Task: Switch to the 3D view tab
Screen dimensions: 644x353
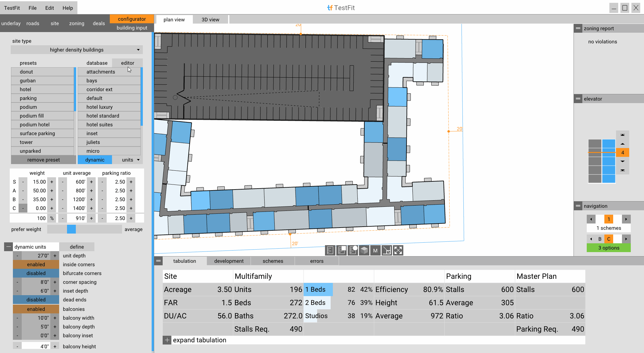Action: click(210, 19)
